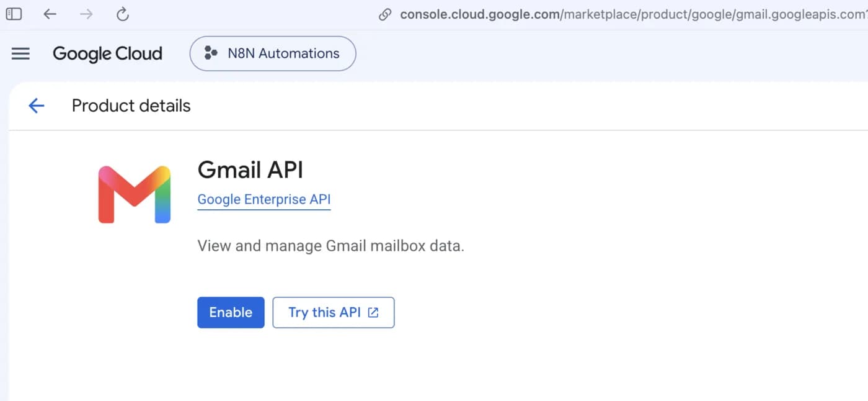The width and height of the screenshot is (868, 401).
Task: Open the Google Cloud hamburger navigation menu
Action: [20, 53]
